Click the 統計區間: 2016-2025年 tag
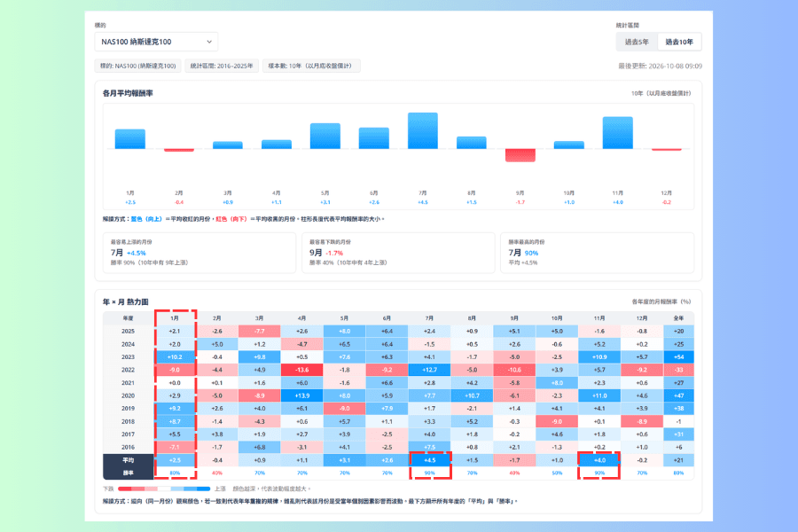 click(222, 66)
